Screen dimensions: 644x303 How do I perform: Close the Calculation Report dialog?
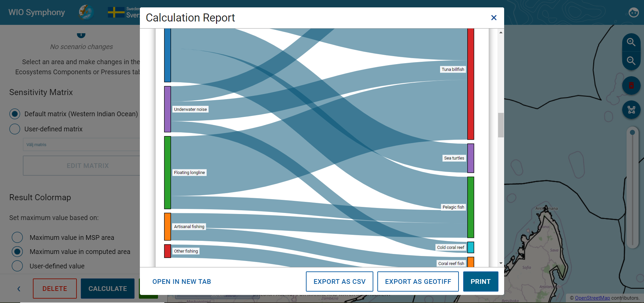(494, 17)
